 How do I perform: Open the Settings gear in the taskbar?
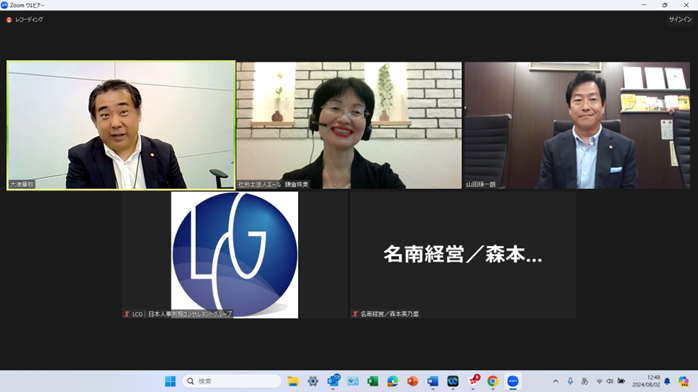coord(313,381)
